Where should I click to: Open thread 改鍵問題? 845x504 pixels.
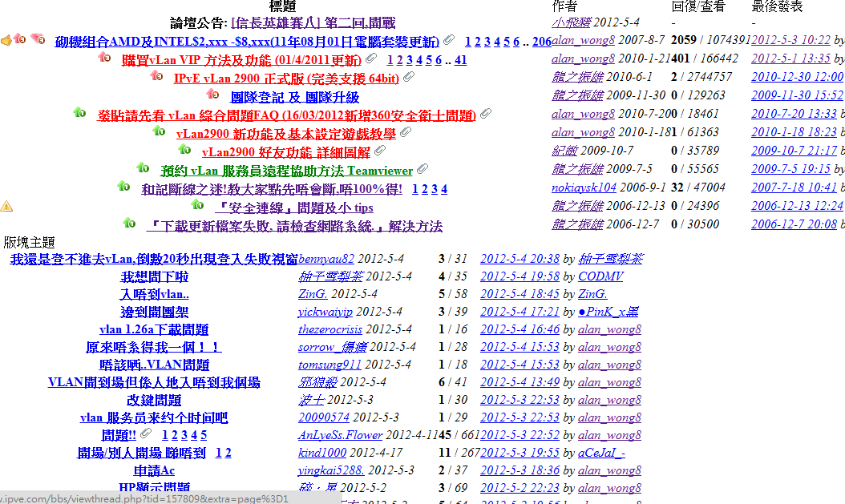tap(154, 400)
